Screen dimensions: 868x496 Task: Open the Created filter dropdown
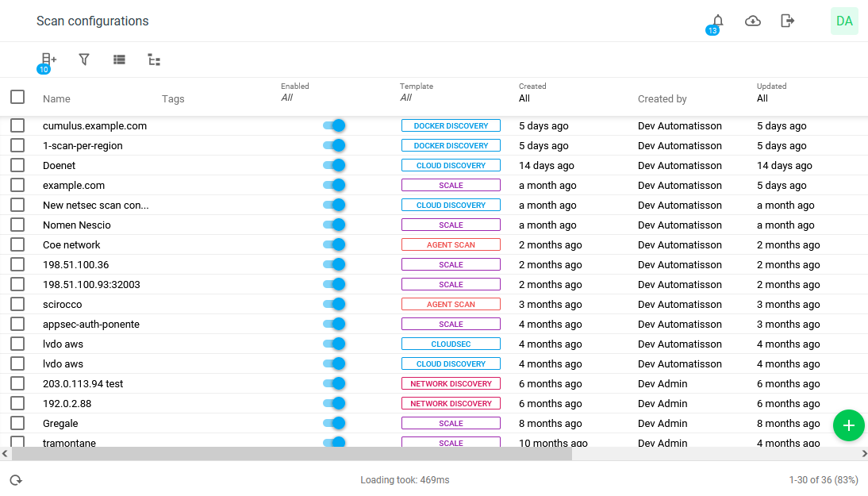(523, 97)
